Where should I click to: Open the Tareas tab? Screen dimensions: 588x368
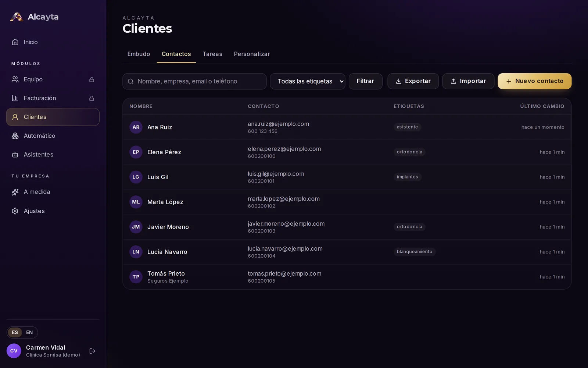[212, 54]
